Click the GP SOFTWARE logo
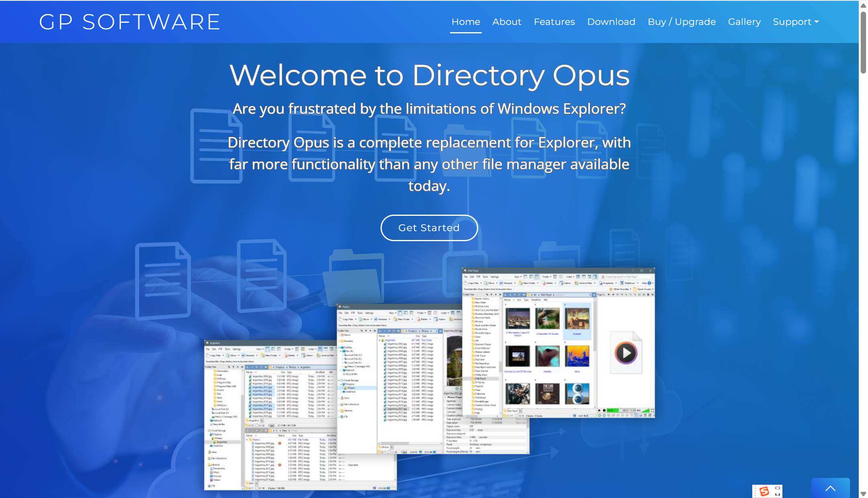 129,22
